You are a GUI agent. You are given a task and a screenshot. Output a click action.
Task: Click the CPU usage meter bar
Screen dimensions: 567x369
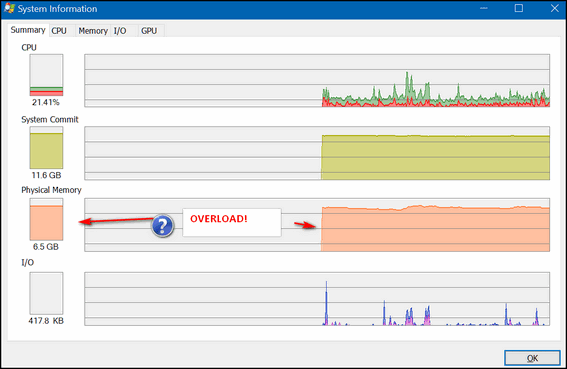(46, 75)
